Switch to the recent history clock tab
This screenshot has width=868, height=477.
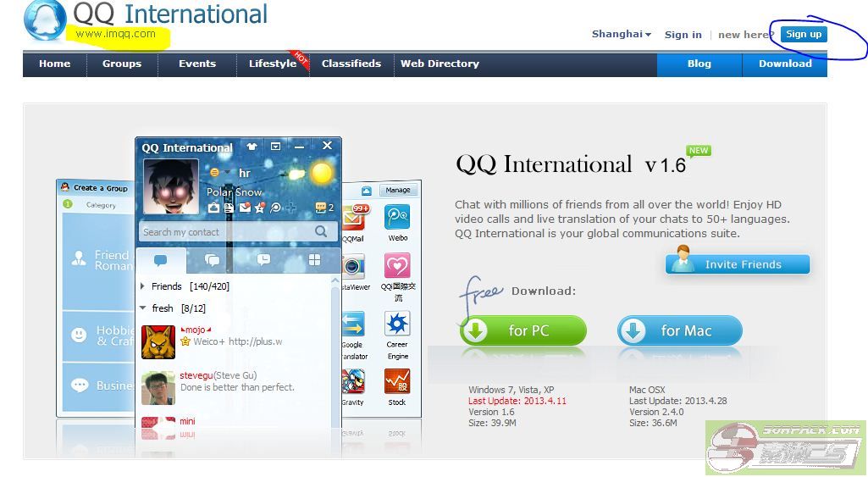(x=263, y=260)
